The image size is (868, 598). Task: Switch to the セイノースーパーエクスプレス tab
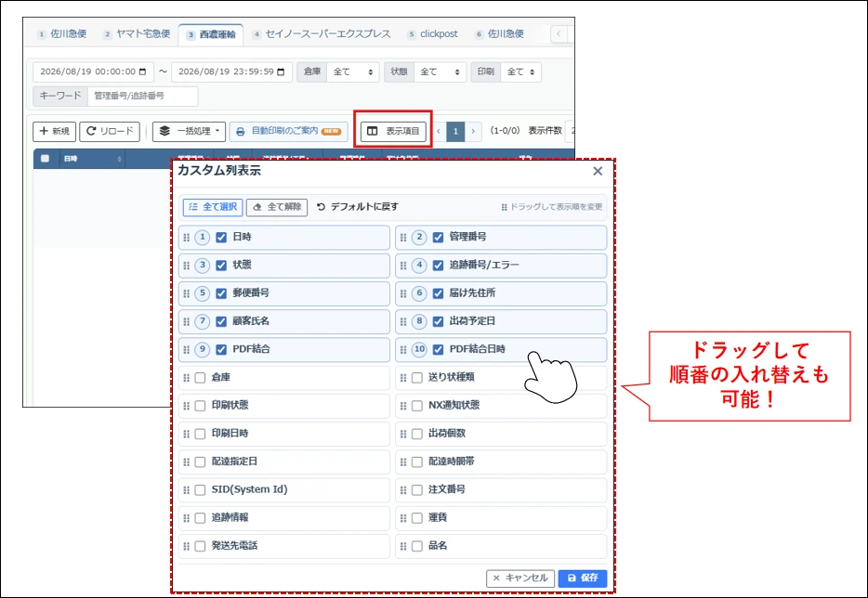[x=322, y=34]
